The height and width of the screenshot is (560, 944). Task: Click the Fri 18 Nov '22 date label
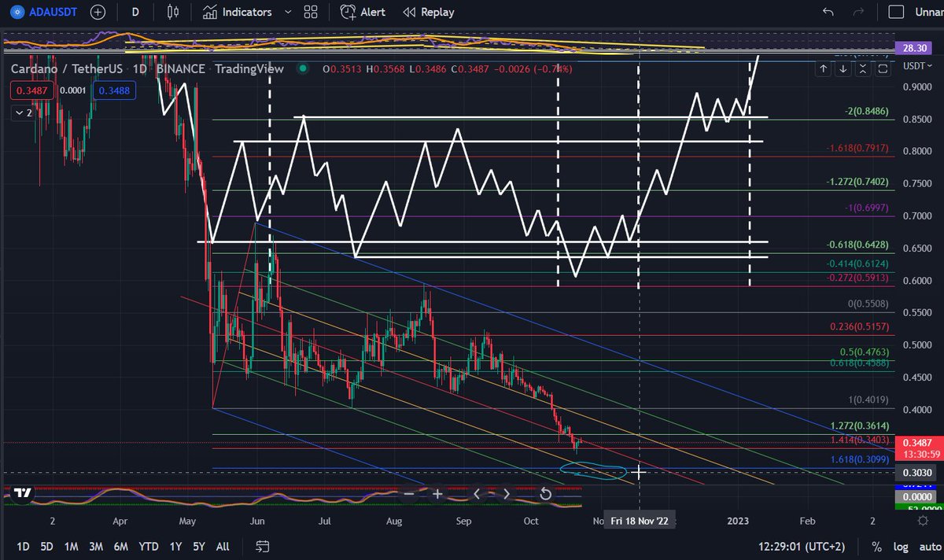(x=639, y=521)
